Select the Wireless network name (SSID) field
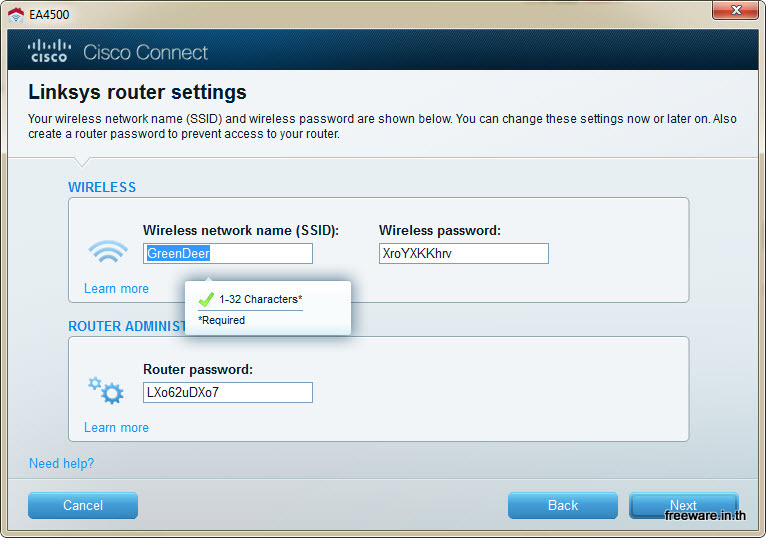This screenshot has width=766, height=538. (x=228, y=254)
